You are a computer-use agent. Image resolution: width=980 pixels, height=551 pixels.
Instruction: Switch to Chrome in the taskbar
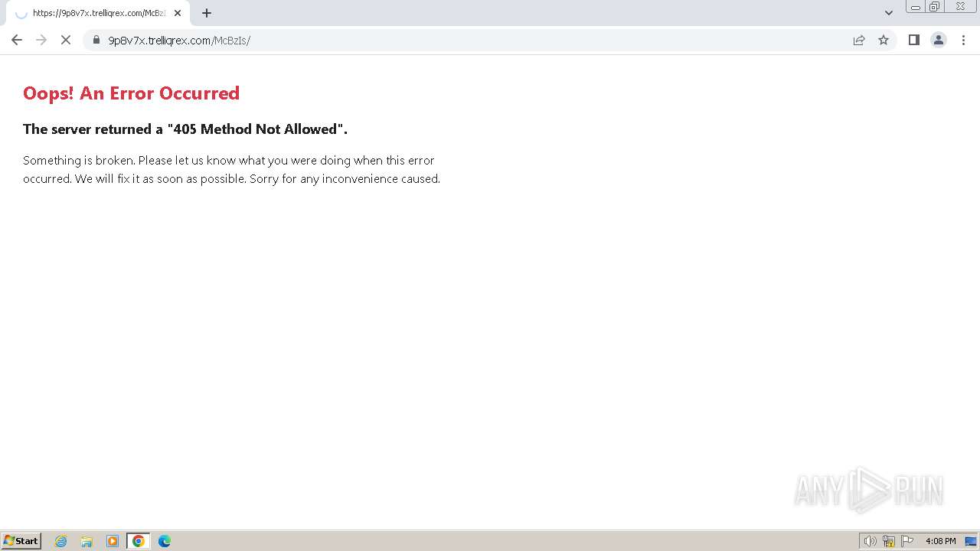(139, 541)
